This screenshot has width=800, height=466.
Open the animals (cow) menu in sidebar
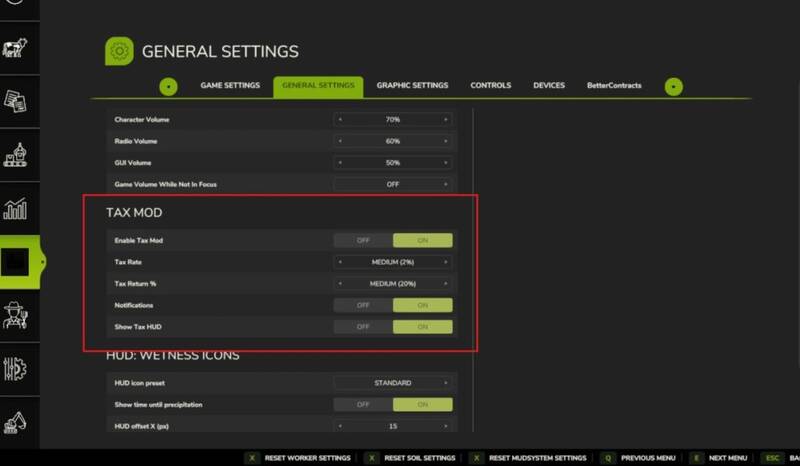coord(17,49)
